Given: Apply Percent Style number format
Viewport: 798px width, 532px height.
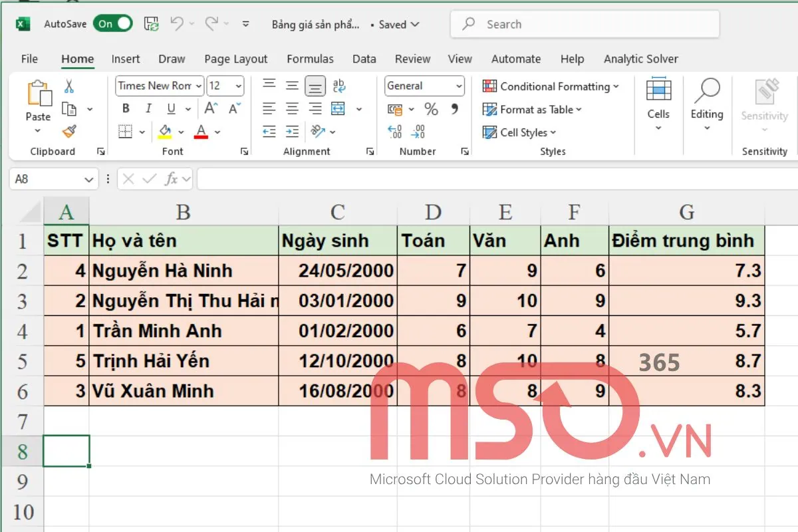Looking at the screenshot, I should [x=431, y=109].
